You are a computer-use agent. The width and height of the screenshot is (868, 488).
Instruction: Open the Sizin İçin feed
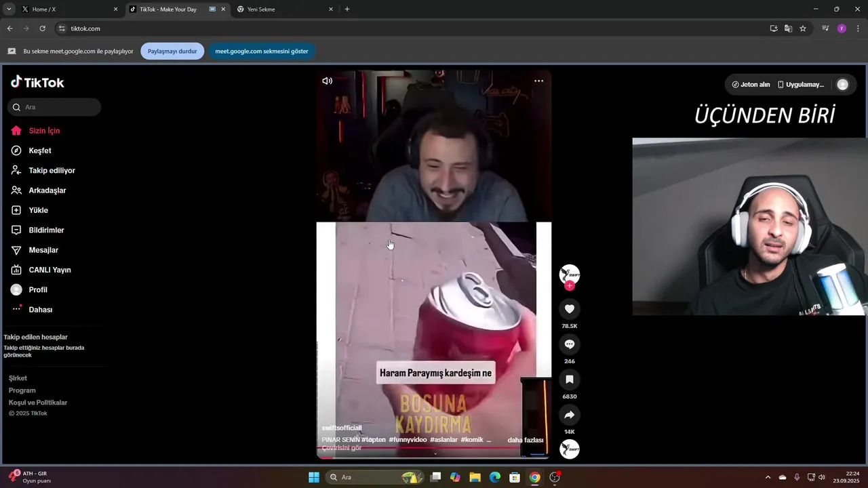click(x=44, y=131)
